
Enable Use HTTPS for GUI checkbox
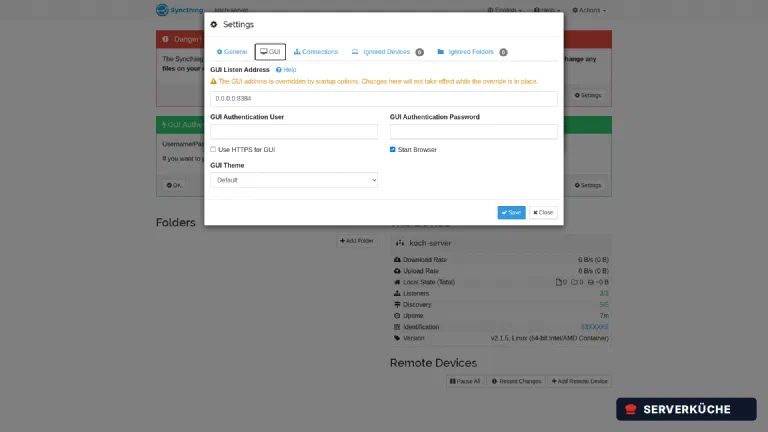tap(213, 149)
